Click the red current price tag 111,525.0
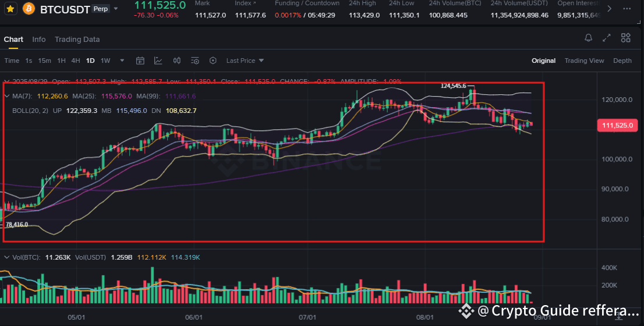This screenshot has height=326, width=644. 617,126
